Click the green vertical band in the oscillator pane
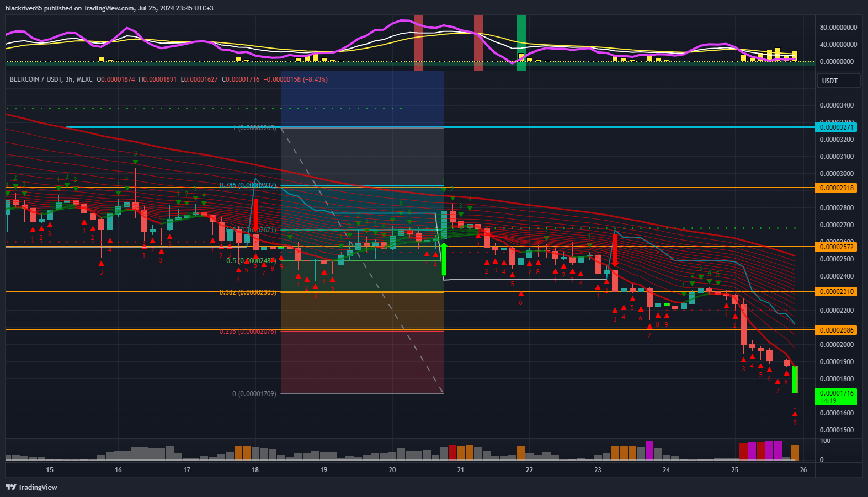Screen dimensions: 868x497 pos(521,42)
